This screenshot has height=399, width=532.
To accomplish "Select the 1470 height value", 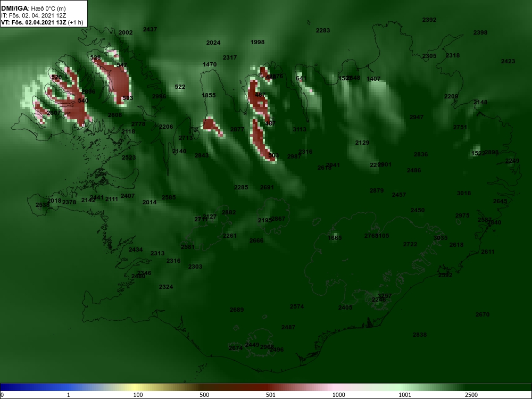I will [210, 64].
